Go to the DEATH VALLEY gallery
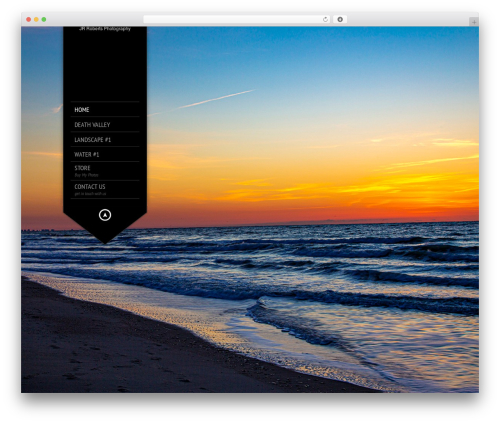 [92, 125]
